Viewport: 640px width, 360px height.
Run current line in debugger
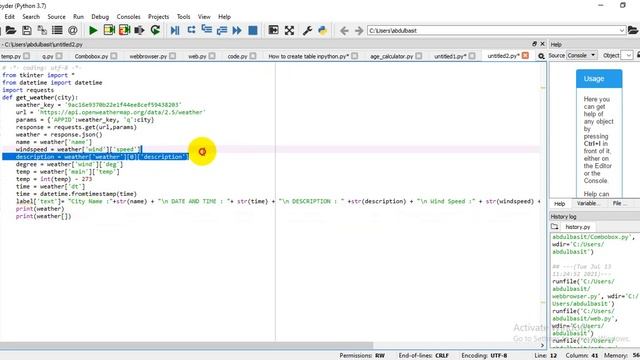[191, 31]
